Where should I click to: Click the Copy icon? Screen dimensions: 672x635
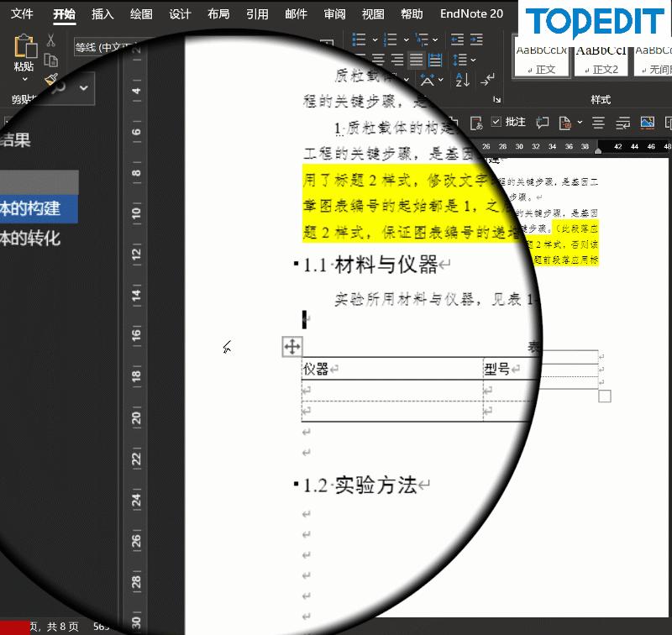(51, 59)
